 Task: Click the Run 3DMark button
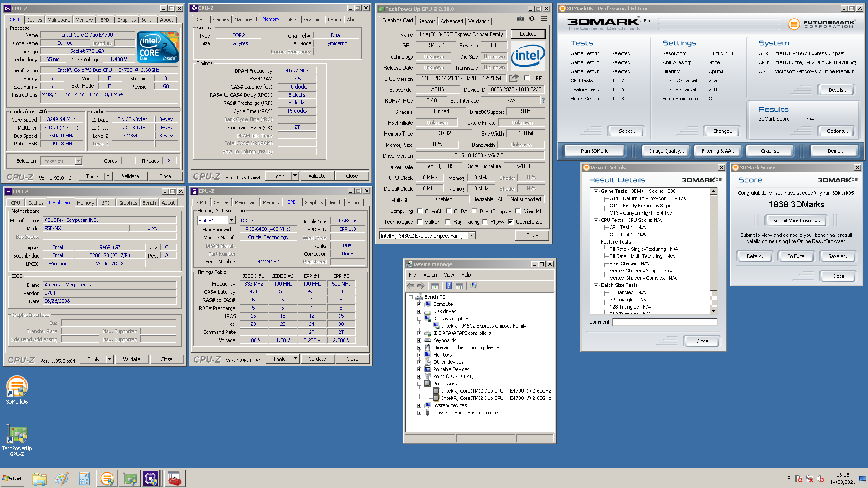594,151
